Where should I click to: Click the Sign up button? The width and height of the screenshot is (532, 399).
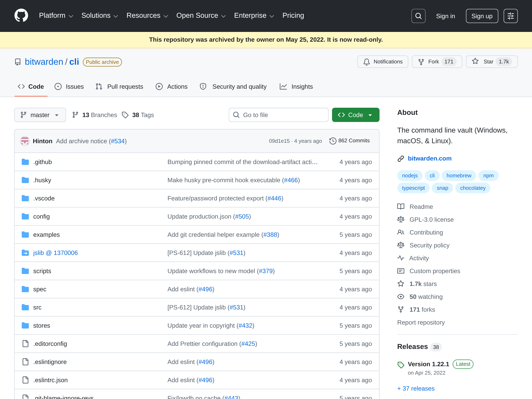click(x=482, y=16)
